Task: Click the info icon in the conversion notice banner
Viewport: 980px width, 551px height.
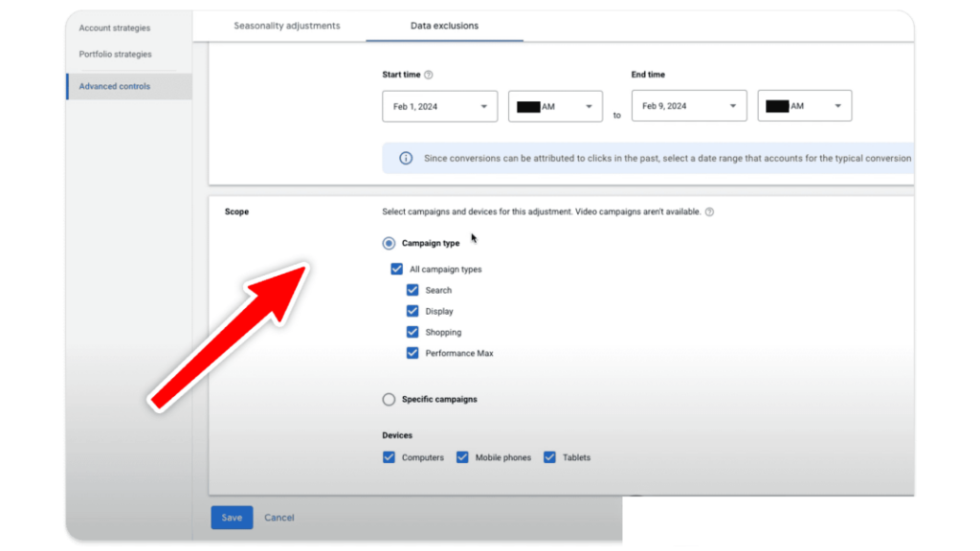Action: [x=407, y=158]
